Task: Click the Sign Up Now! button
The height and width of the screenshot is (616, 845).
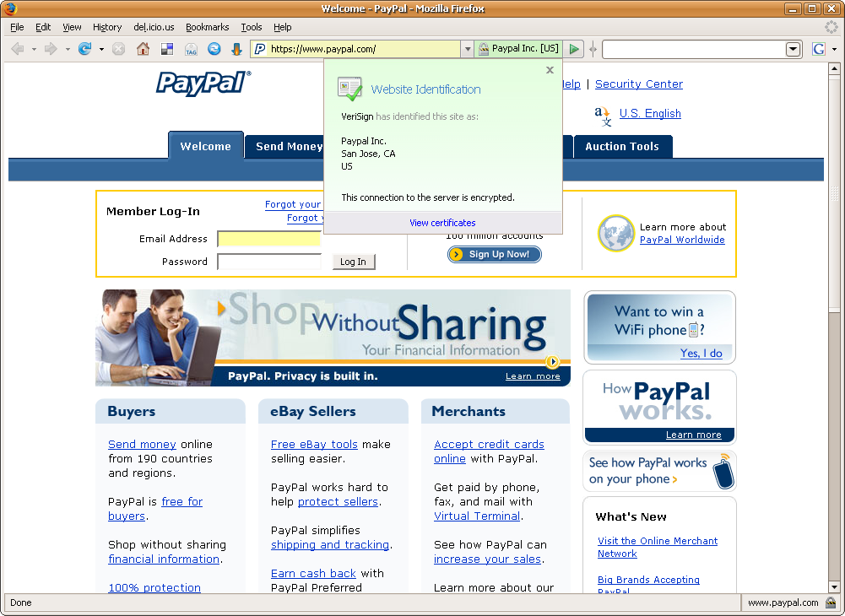Action: 494,254
